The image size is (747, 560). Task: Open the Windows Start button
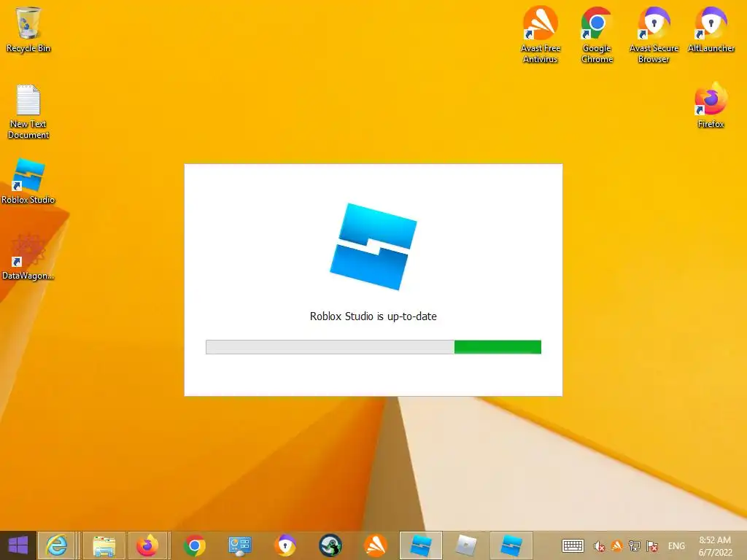(18, 545)
